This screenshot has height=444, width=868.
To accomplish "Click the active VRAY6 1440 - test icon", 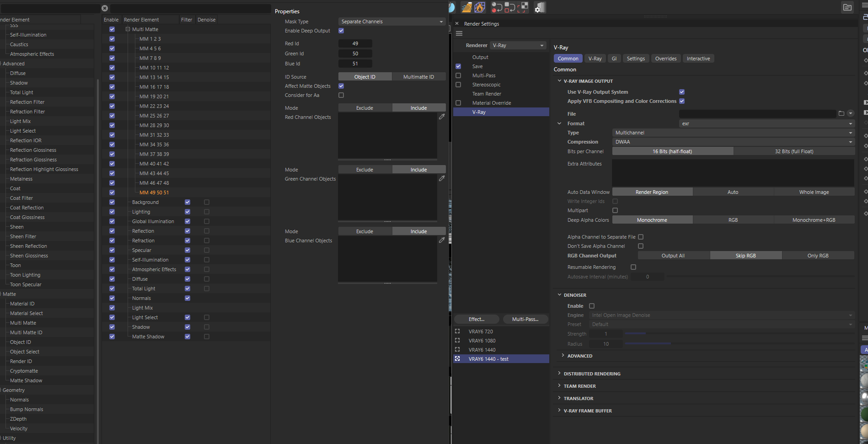I will [457, 358].
